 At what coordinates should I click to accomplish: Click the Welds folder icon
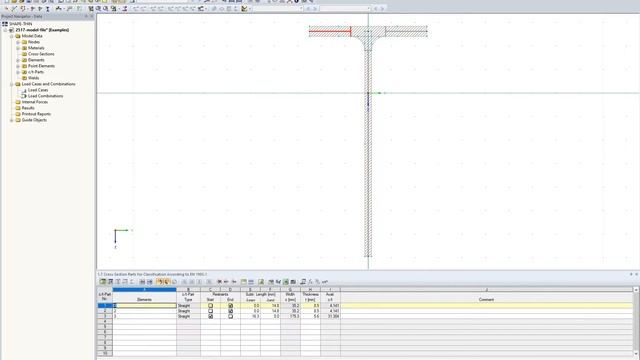[x=24, y=78]
